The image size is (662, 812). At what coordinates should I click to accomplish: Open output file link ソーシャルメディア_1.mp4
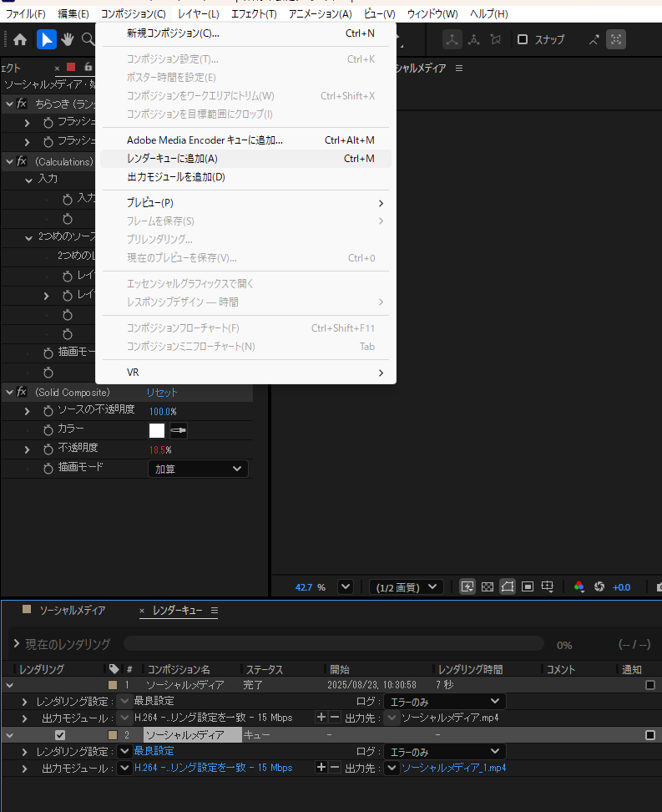point(453,768)
